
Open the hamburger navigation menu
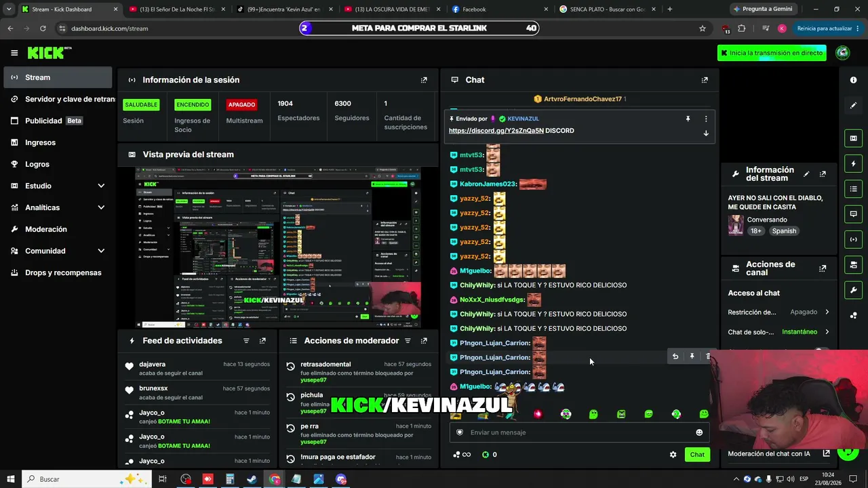click(14, 53)
